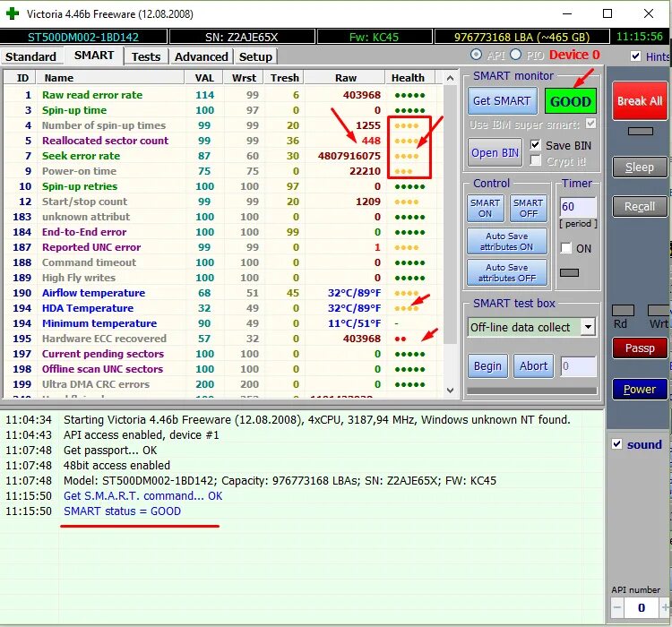Select the Start/stop count row
This screenshot has width=672, height=627.
point(223,202)
